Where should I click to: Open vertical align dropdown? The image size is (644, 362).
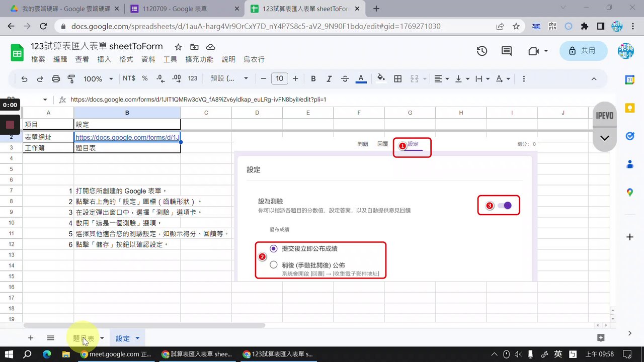462,79
